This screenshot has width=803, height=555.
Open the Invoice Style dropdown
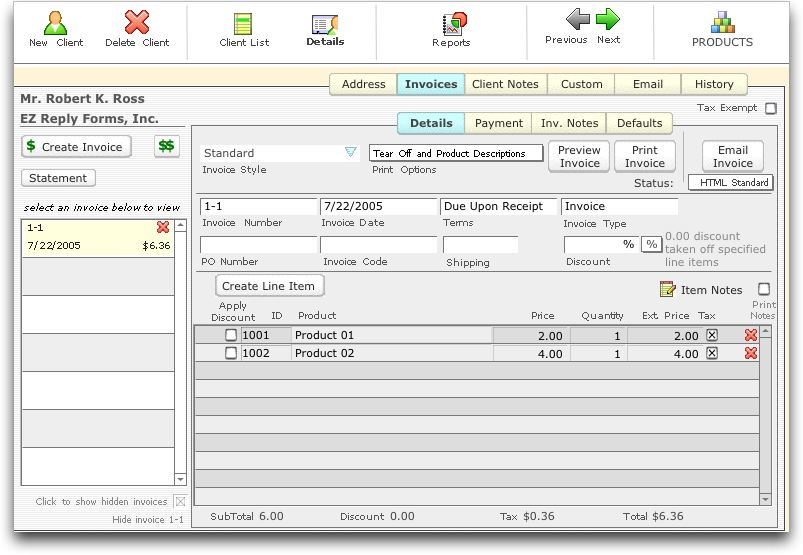click(350, 153)
